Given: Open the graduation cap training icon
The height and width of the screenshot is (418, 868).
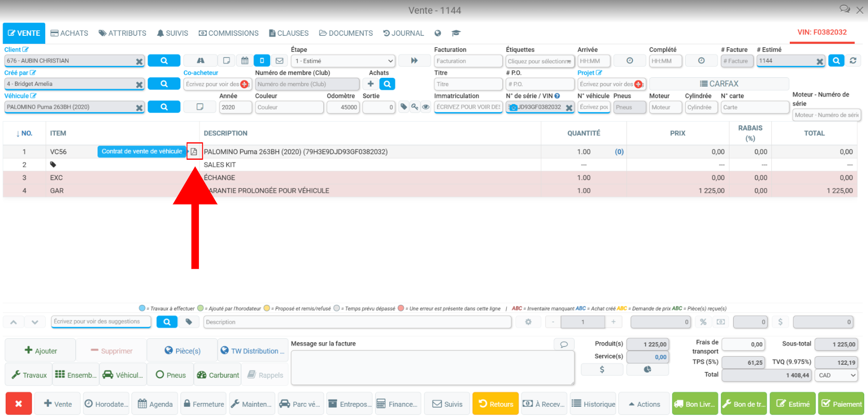Looking at the screenshot, I should click(x=456, y=33).
